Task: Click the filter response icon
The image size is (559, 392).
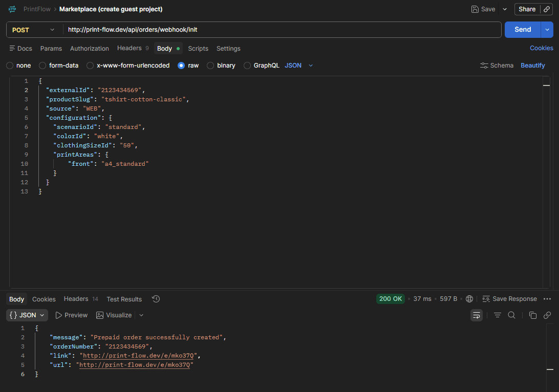Action: coord(498,315)
